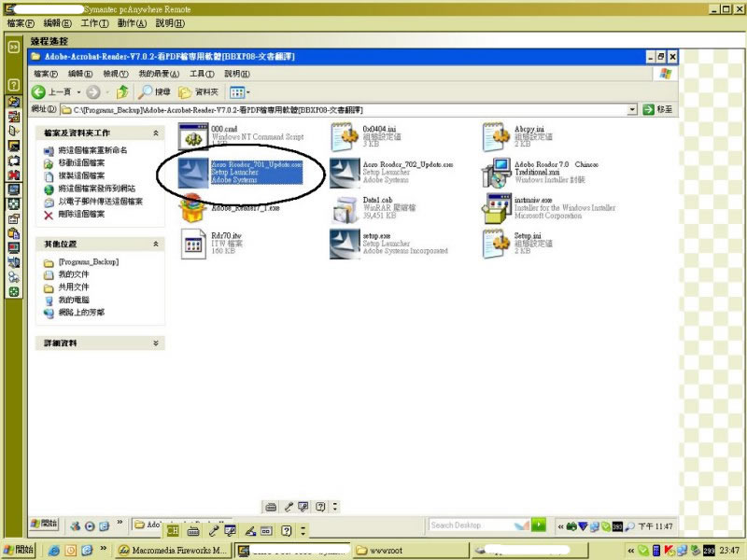747x560 pixels.
Task: Select the Acro Reader_701_Update.exe file icon
Action: [193, 173]
